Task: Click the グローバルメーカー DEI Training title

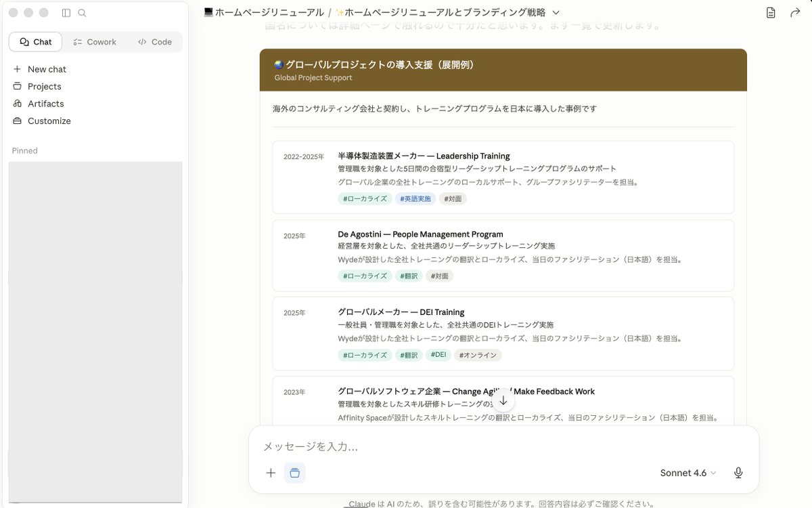Action: 401,312
